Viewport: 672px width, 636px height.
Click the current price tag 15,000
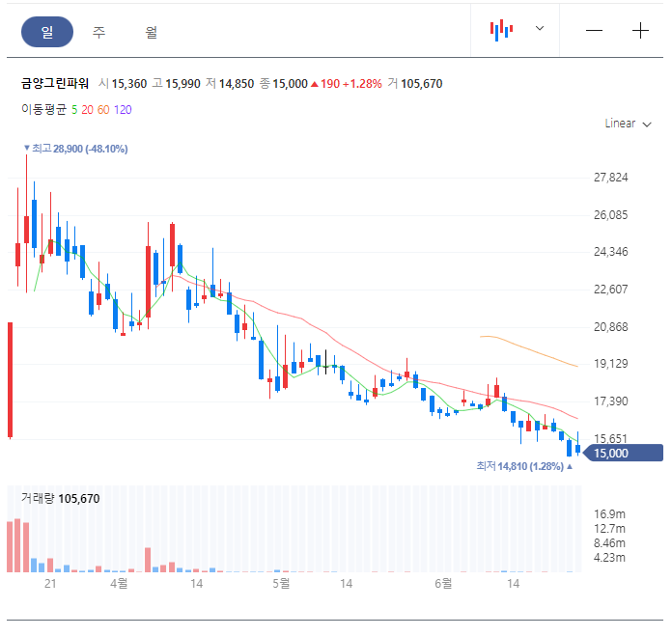point(624,454)
